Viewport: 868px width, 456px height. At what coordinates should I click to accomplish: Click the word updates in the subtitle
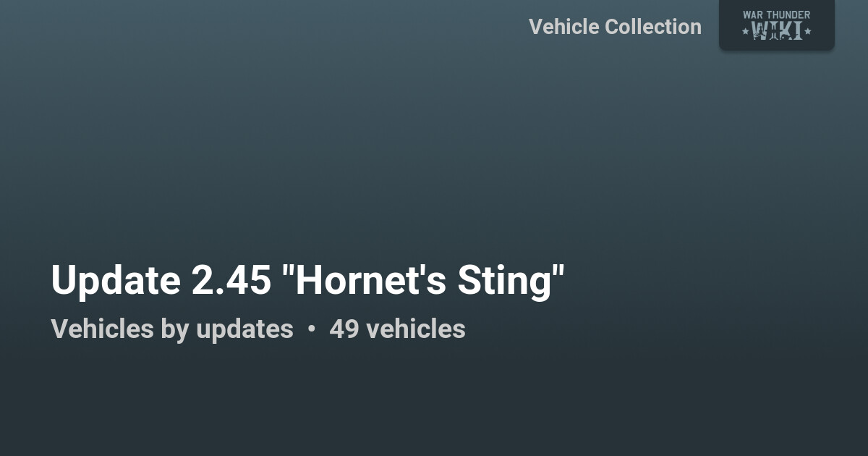244,329
